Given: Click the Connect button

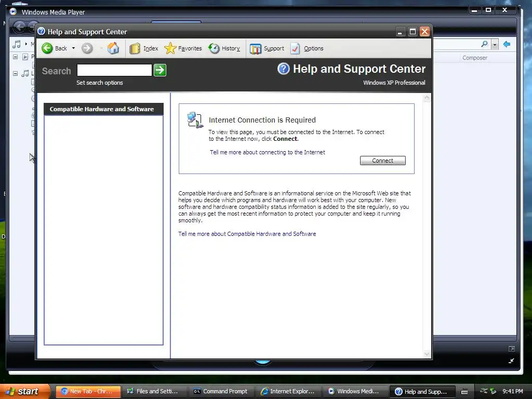Looking at the screenshot, I should click(x=382, y=161).
